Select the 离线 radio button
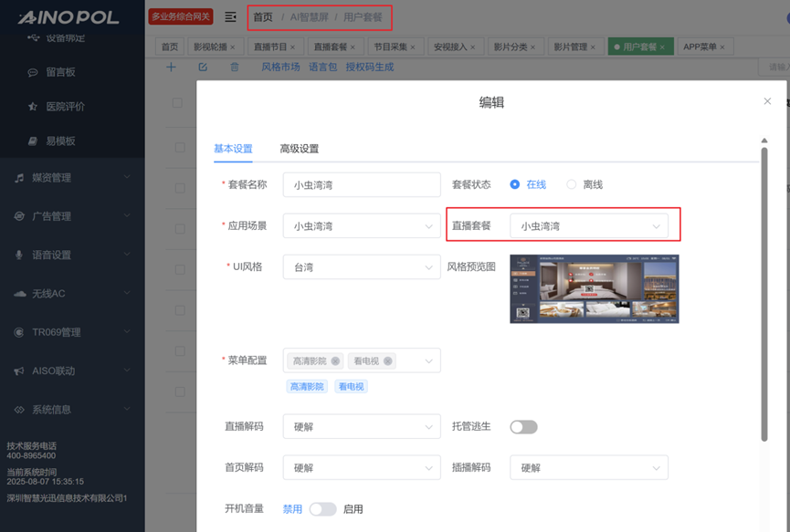Viewport: 790px width, 532px height. click(x=572, y=184)
